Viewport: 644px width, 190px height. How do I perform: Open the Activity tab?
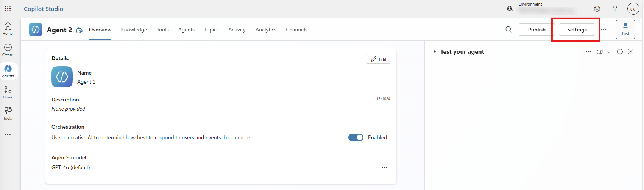(x=237, y=30)
